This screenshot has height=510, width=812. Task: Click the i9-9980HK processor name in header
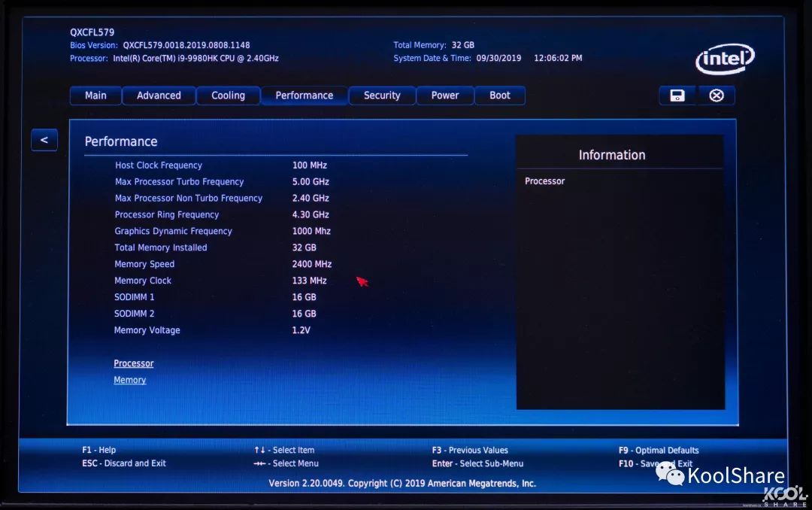click(x=195, y=58)
